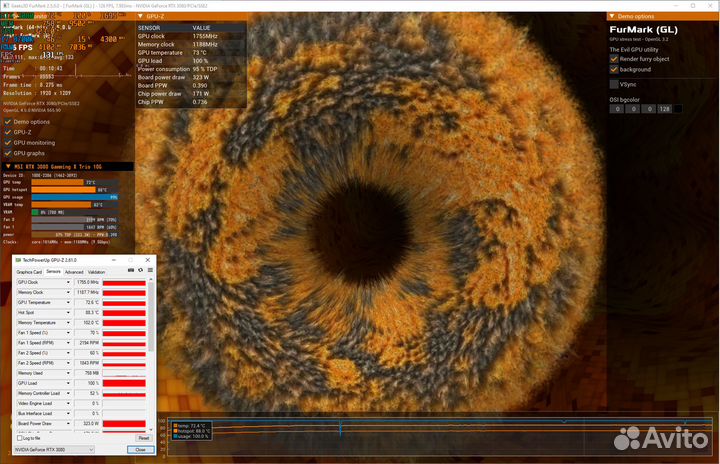
Task: Click the 102.0 °C Memory Temperature value
Action: coord(87,323)
